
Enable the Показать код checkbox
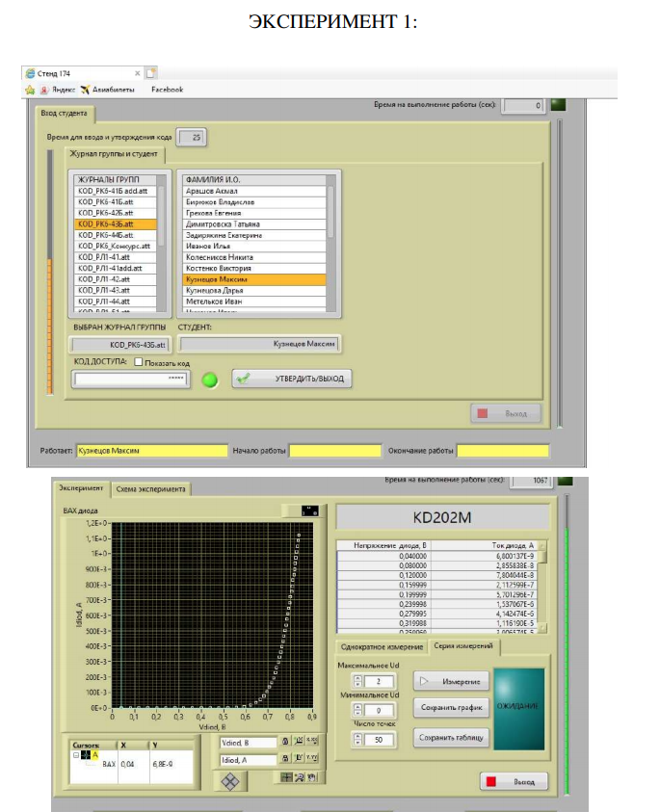(x=137, y=363)
